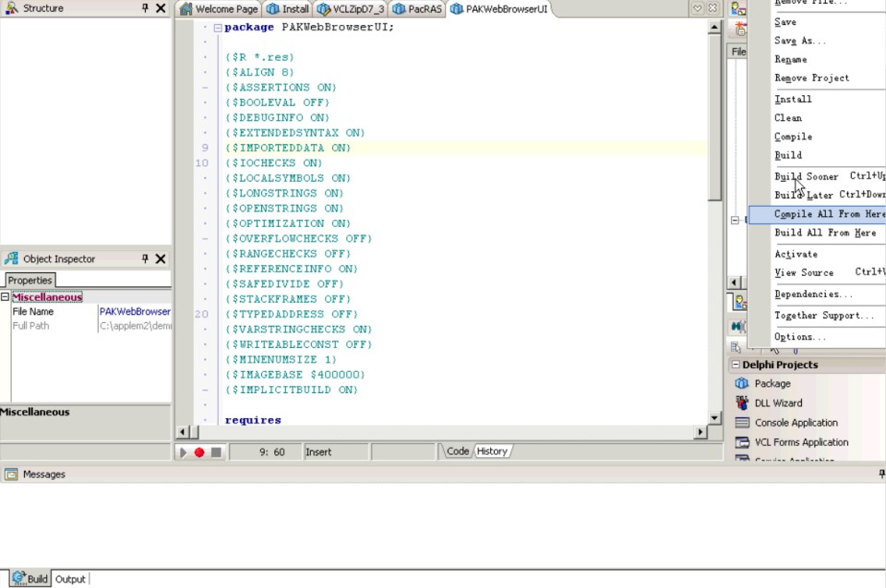Collapse the project tree node expander
This screenshot has height=588, width=886.
pyautogui.click(x=735, y=220)
